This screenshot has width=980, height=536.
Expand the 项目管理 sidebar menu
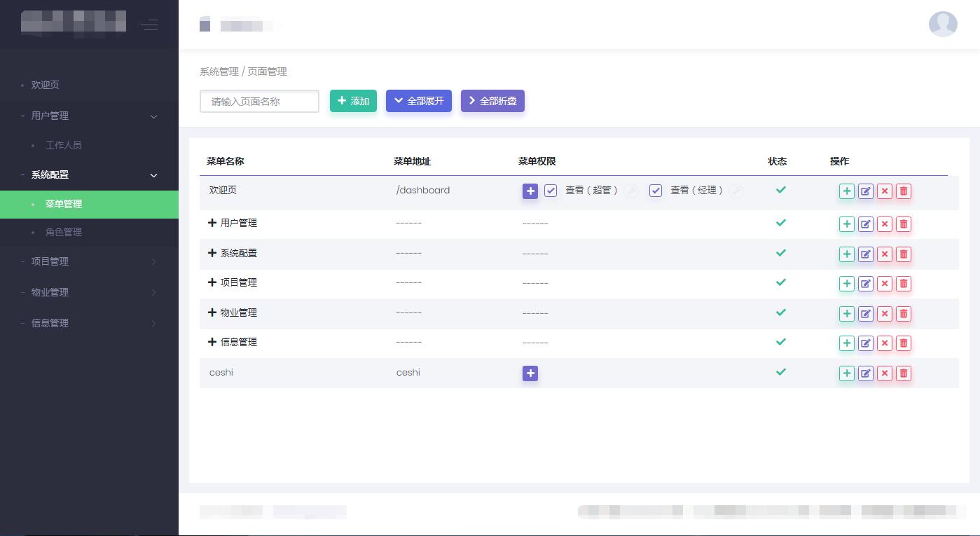[89, 261]
